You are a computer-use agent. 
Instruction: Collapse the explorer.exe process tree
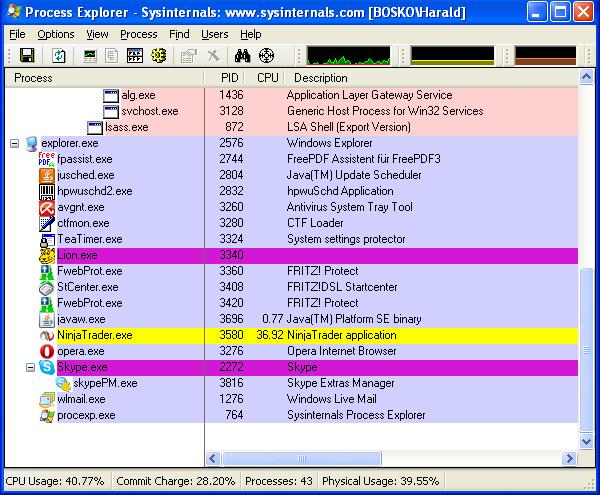15,144
